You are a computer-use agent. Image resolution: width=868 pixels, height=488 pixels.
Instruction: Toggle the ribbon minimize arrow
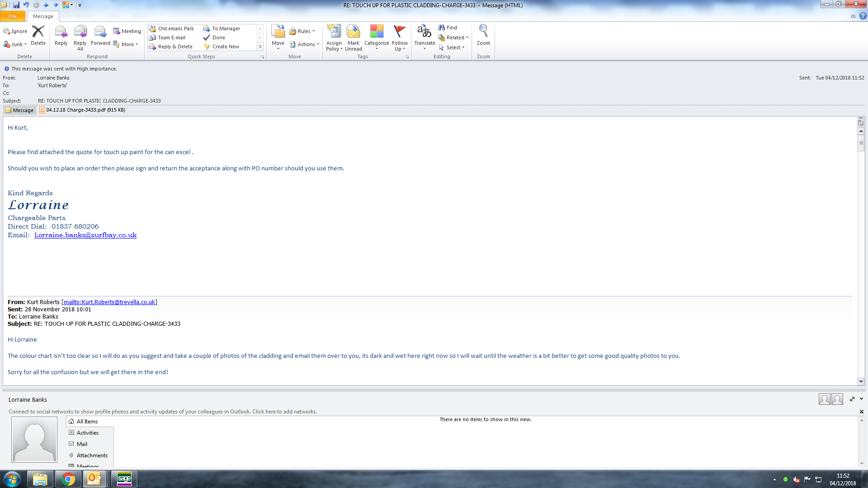click(x=853, y=16)
